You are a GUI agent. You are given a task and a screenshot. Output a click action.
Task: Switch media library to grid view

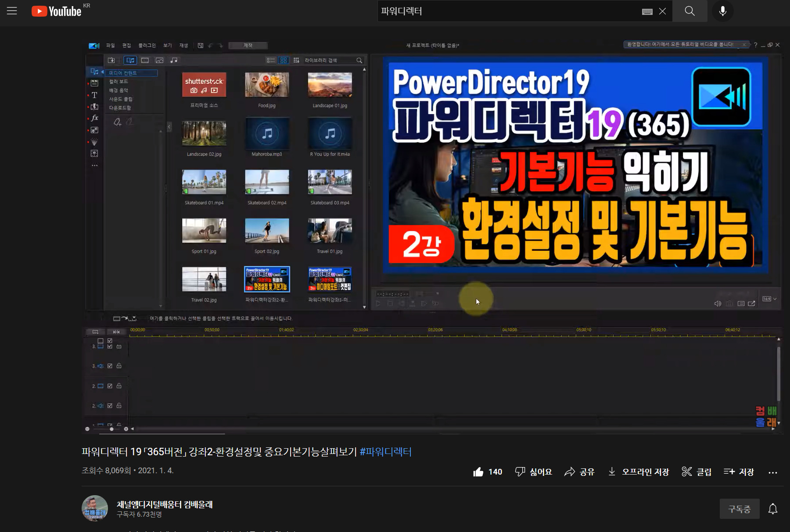coord(283,60)
